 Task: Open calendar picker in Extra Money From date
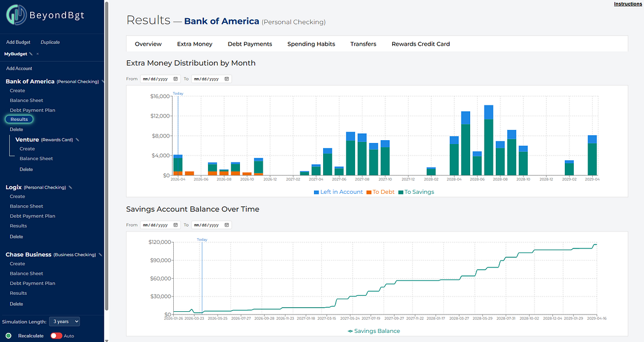(176, 79)
